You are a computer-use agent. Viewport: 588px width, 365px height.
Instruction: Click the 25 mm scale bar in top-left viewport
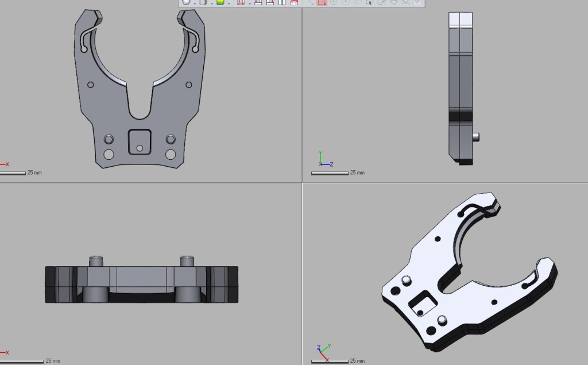point(13,172)
